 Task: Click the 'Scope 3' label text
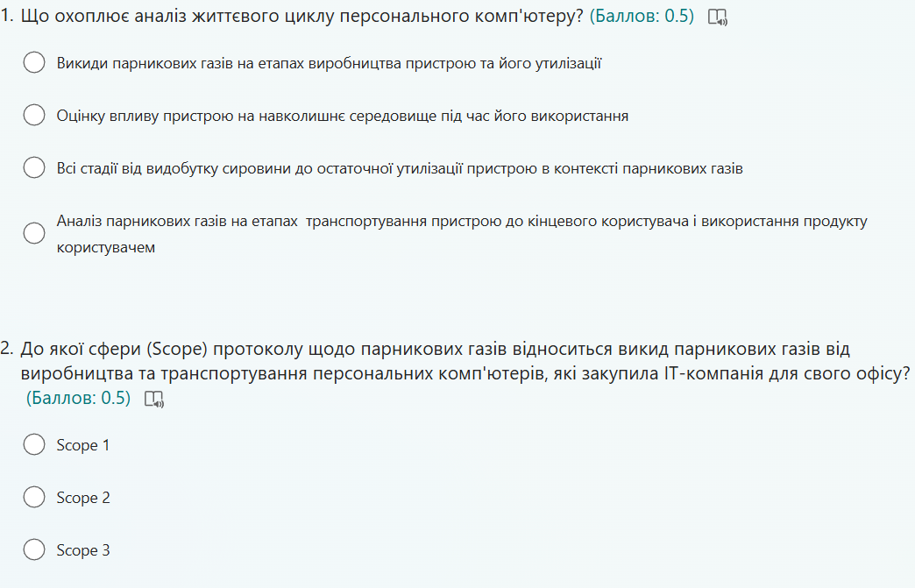point(83,550)
